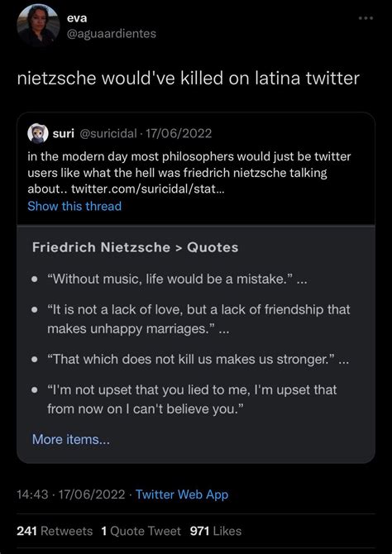Click the 14:43 · 17/06/2022 timestamp

pyautogui.click(x=71, y=494)
